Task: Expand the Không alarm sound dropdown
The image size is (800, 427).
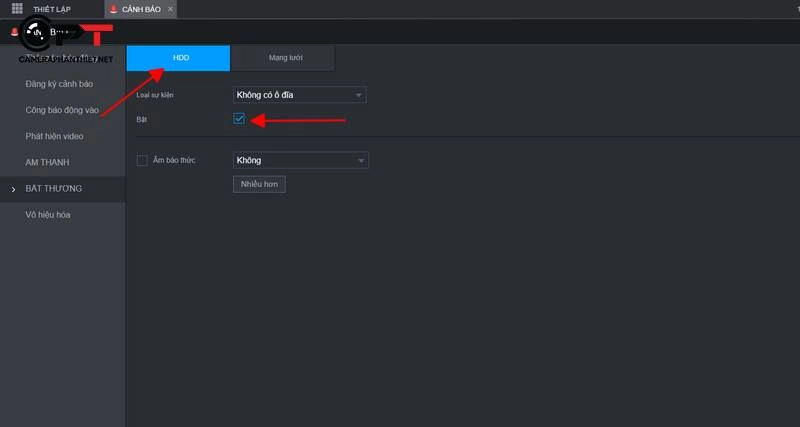Action: tap(300, 160)
